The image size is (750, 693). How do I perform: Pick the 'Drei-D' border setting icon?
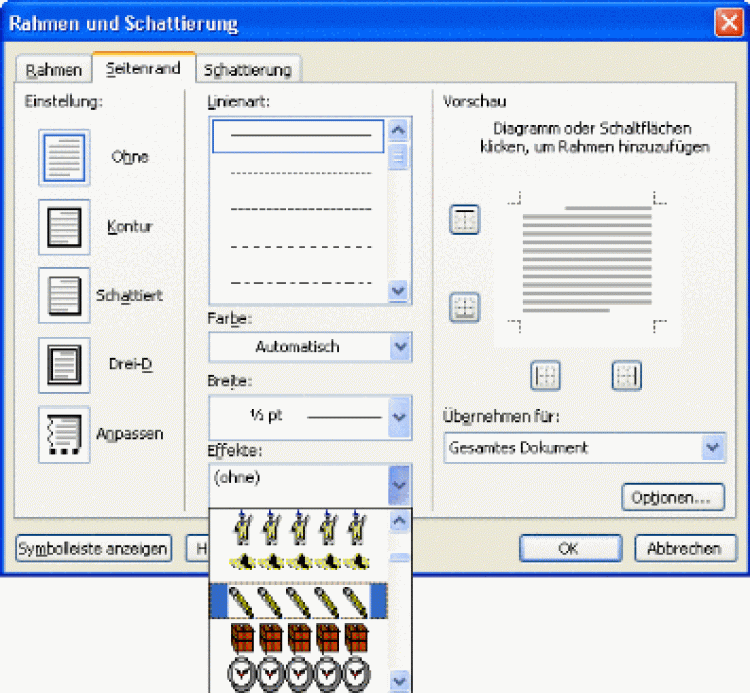pos(64,365)
